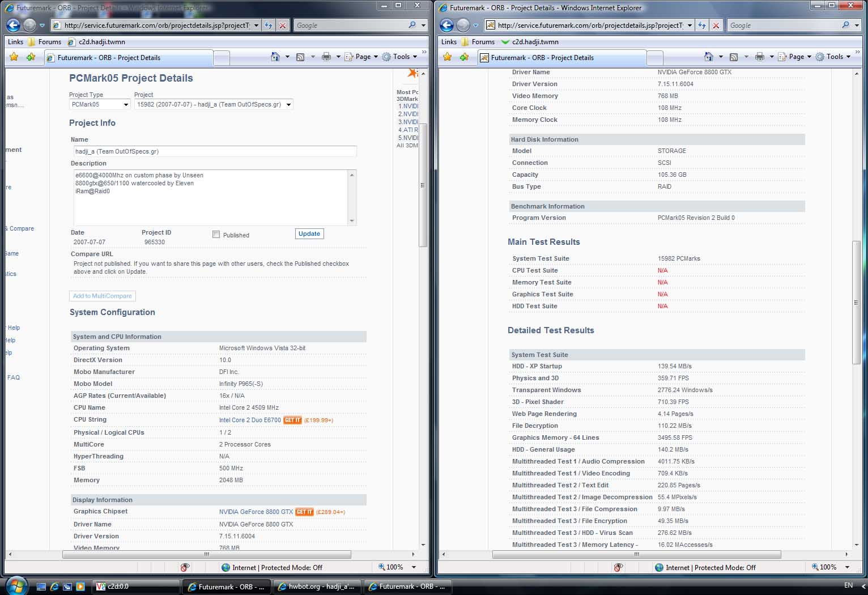This screenshot has height=595, width=868.
Task: Click vertical scrollbar in right IE window
Action: pos(856,303)
